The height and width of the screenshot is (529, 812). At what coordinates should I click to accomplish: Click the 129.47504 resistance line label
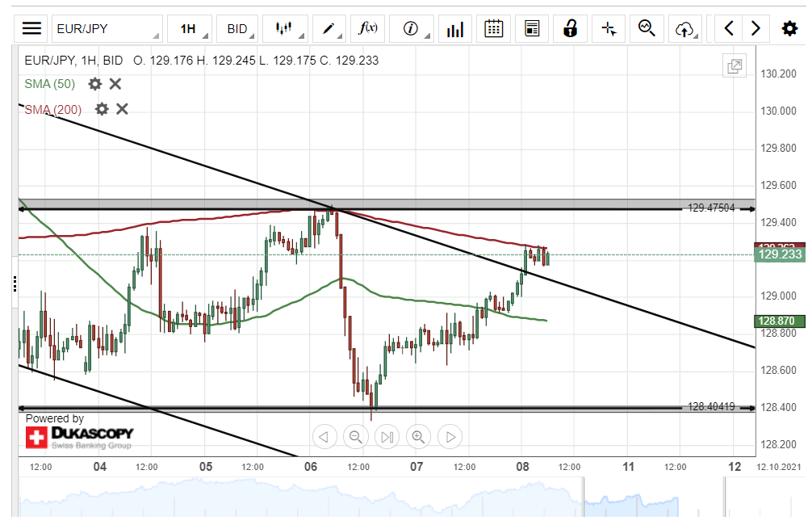coord(711,208)
